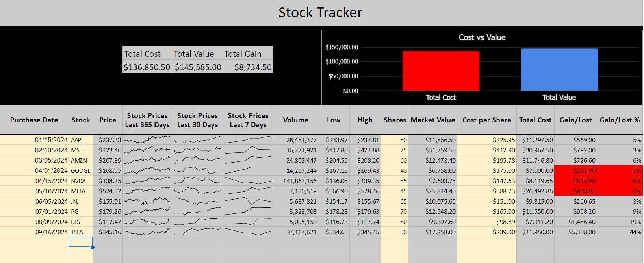Click the High column header
Viewport: 644px width, 263px height.
click(365, 120)
